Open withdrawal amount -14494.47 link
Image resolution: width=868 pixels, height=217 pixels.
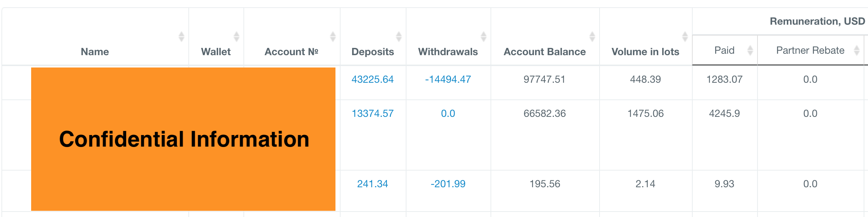(448, 79)
